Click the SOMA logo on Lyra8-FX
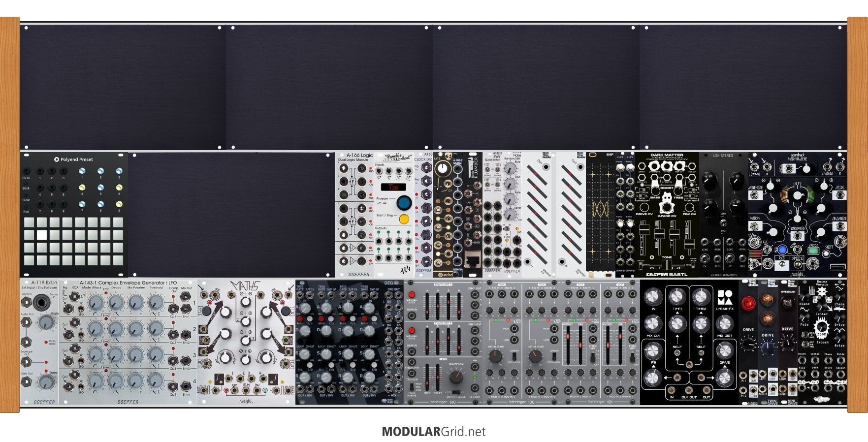This screenshot has width=868, height=442. (x=724, y=297)
